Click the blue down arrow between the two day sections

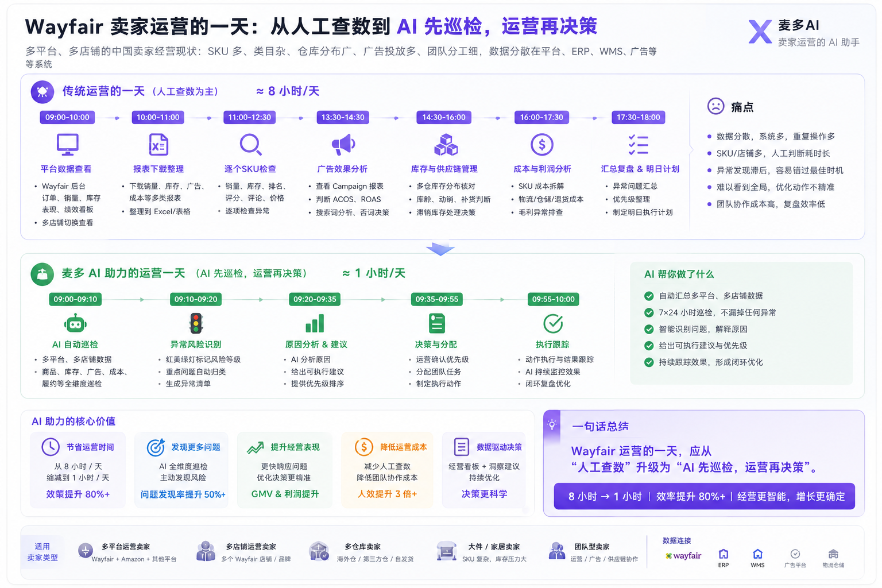point(440,249)
